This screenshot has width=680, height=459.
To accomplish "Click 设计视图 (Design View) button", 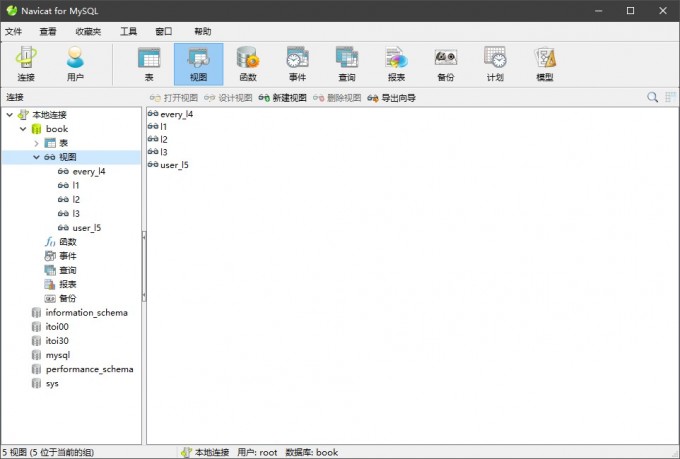I will pyautogui.click(x=228, y=98).
